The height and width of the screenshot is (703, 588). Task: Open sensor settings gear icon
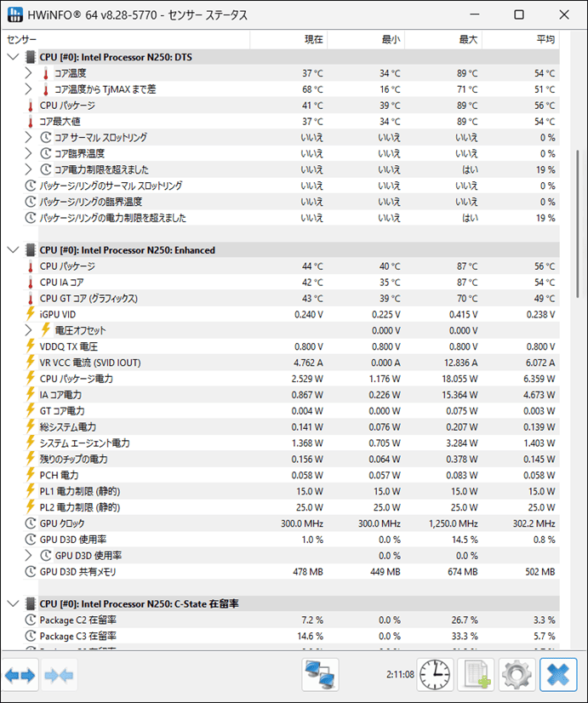click(517, 675)
